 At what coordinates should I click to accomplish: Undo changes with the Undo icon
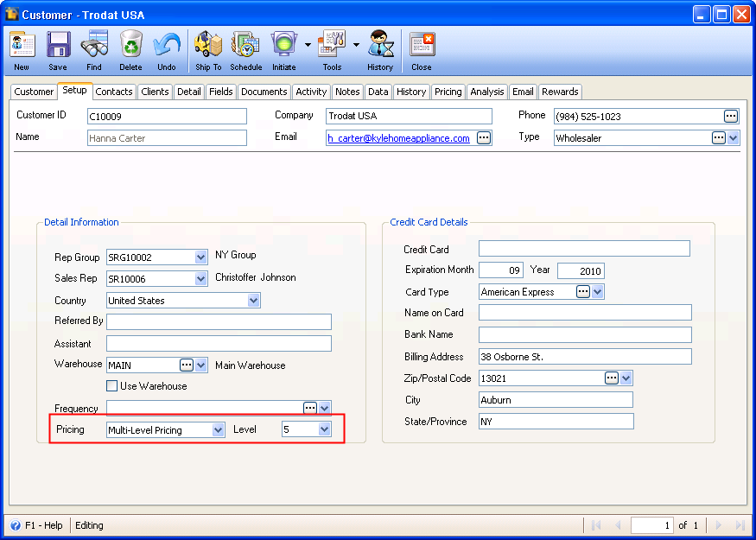pos(167,45)
